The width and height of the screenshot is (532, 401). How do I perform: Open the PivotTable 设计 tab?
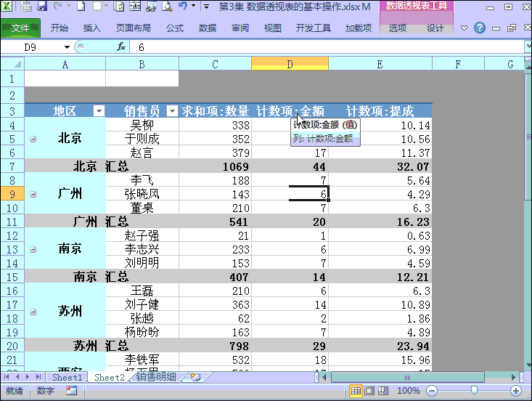[435, 28]
